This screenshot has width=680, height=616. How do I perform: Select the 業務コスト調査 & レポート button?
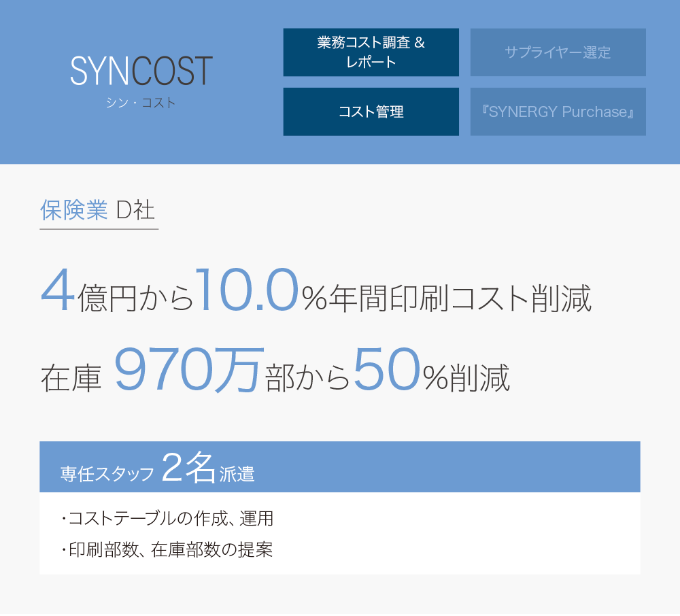371,52
